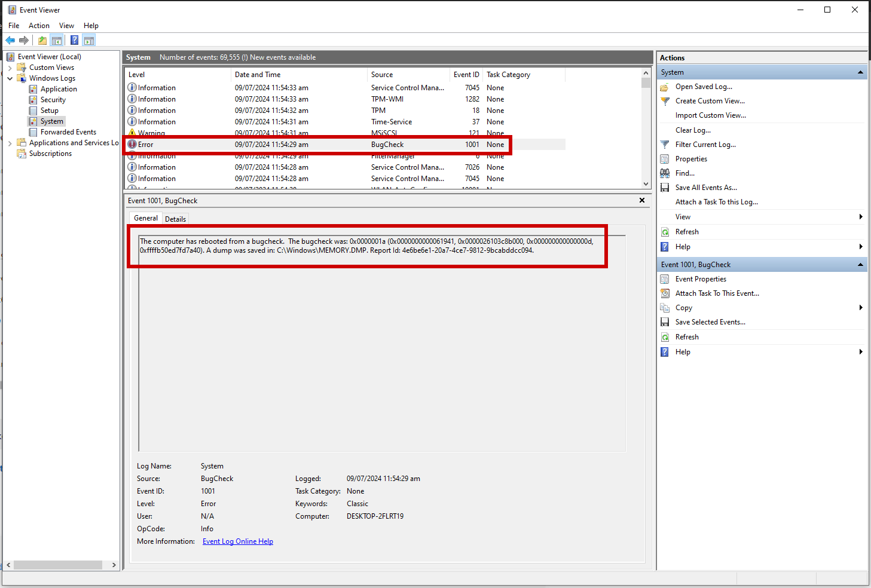This screenshot has width=871, height=588.
Task: Select the Security log in tree
Action: click(x=53, y=100)
